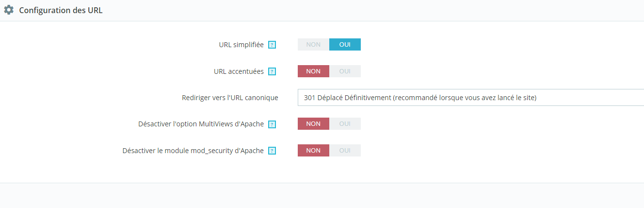Click the URL accentuées label
This screenshot has width=644, height=208.
[239, 71]
